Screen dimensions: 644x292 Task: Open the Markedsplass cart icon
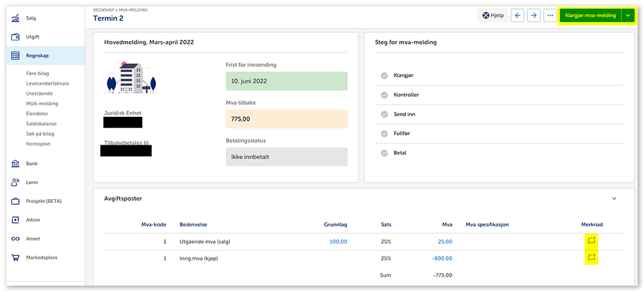click(x=16, y=258)
